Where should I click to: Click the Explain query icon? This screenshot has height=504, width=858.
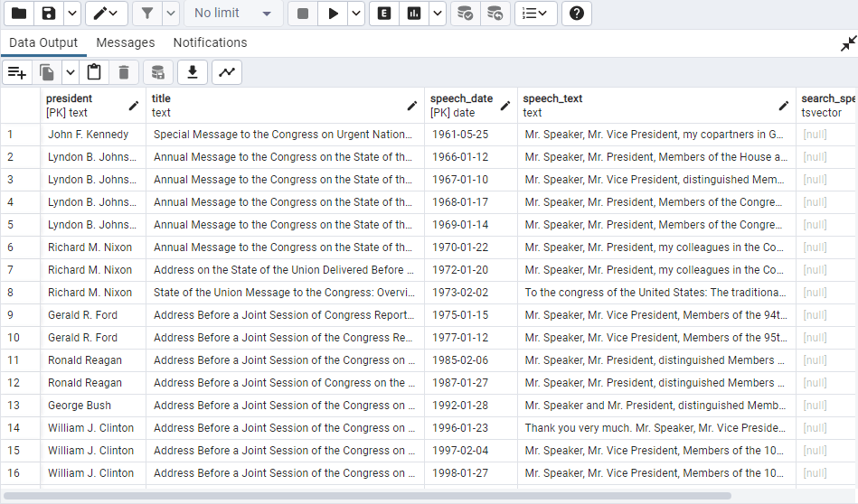tap(384, 14)
